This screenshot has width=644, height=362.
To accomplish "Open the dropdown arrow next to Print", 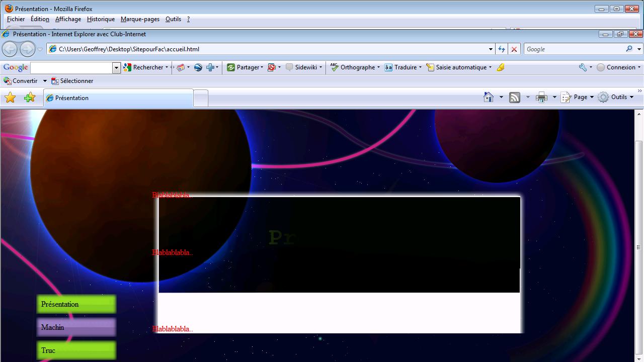I will (554, 97).
